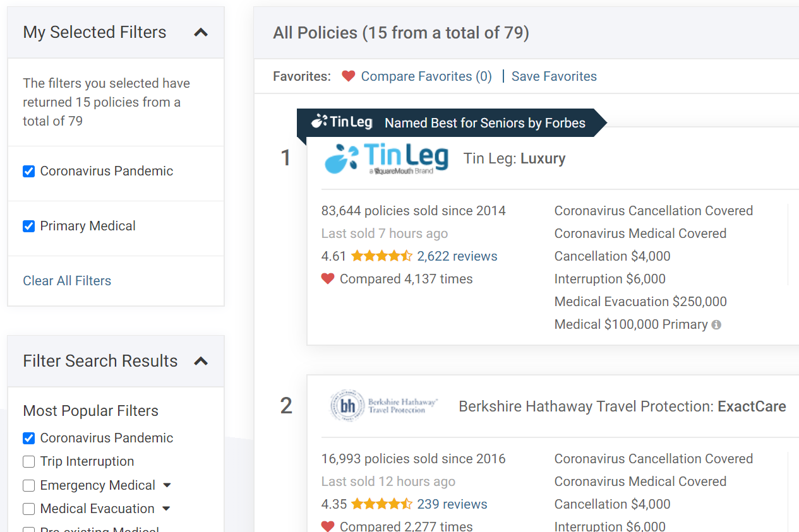Click Medical Evacuation $250,000 text
Viewport: 799px width, 532px height.
coord(640,302)
